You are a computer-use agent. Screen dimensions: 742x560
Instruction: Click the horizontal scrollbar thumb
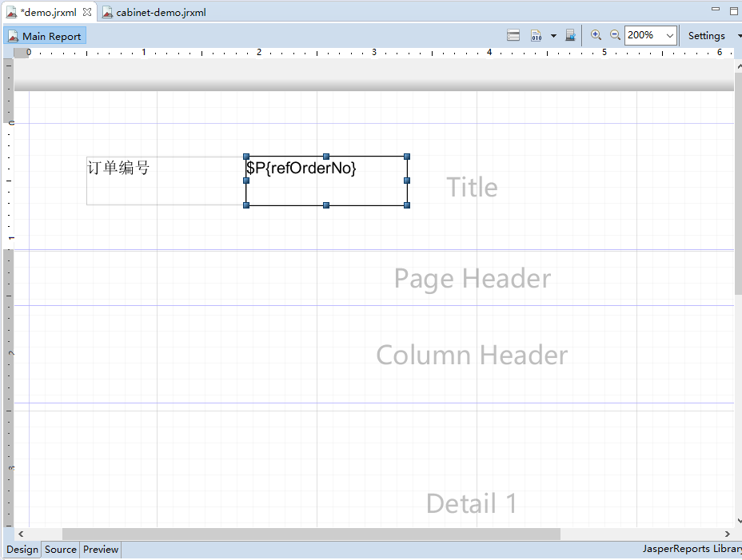click(x=311, y=534)
